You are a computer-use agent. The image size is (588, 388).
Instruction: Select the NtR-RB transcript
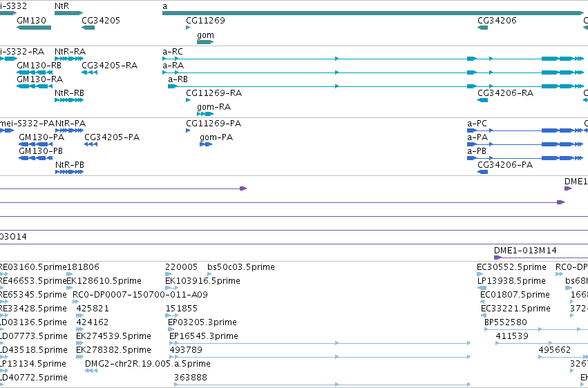[x=69, y=100]
